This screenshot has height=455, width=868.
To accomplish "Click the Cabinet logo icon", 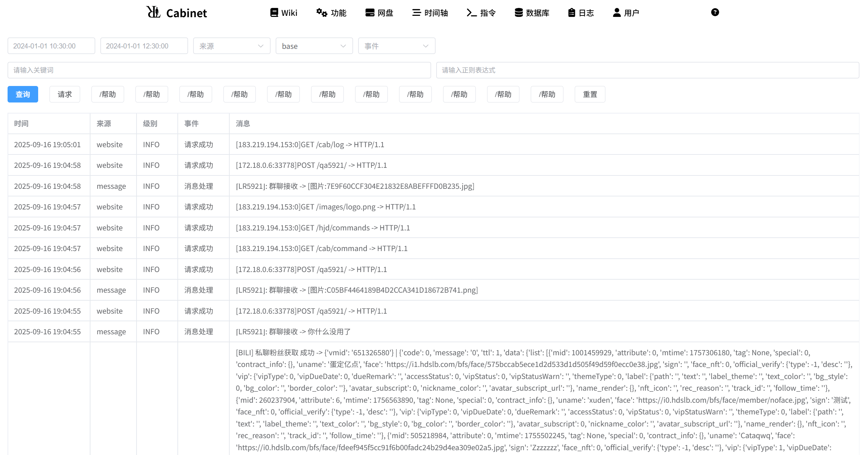I will tap(153, 12).
